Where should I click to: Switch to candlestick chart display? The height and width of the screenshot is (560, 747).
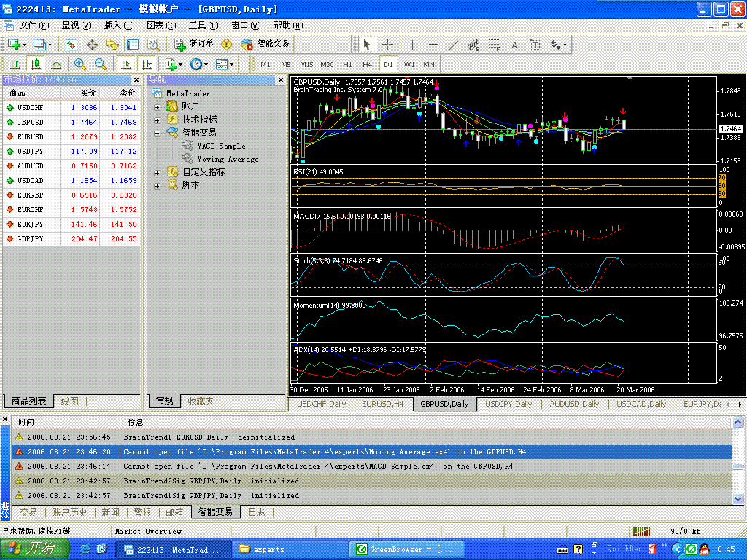pyautogui.click(x=36, y=64)
